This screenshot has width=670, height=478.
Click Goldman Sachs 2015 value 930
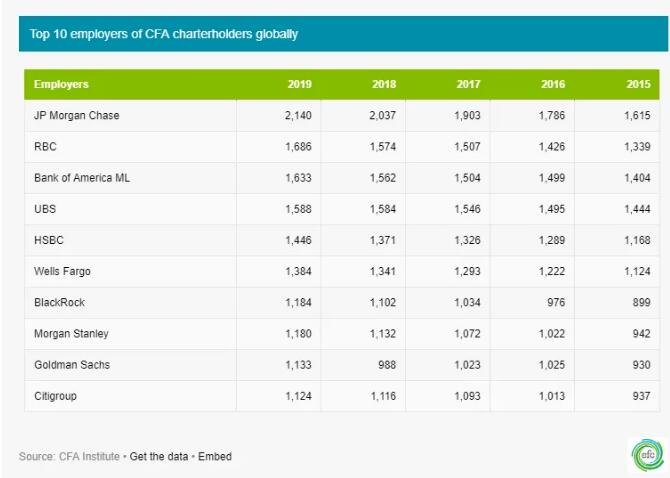tap(641, 365)
